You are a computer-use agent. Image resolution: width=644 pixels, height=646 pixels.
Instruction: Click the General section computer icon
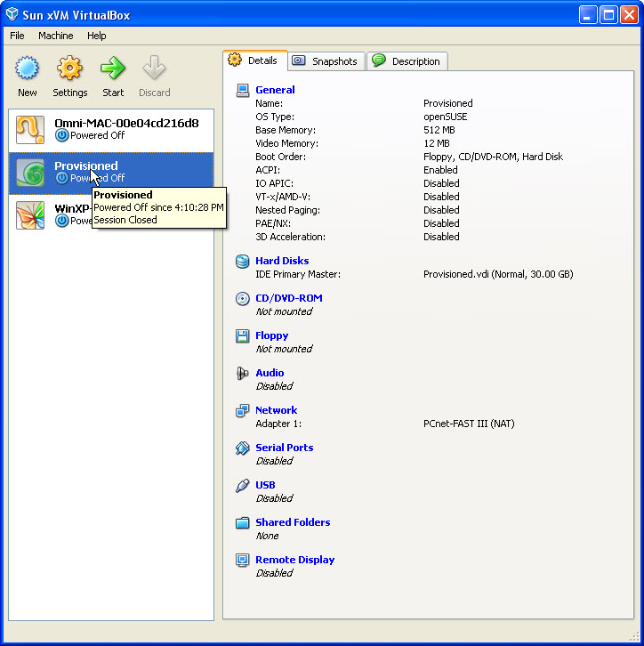[x=243, y=90]
